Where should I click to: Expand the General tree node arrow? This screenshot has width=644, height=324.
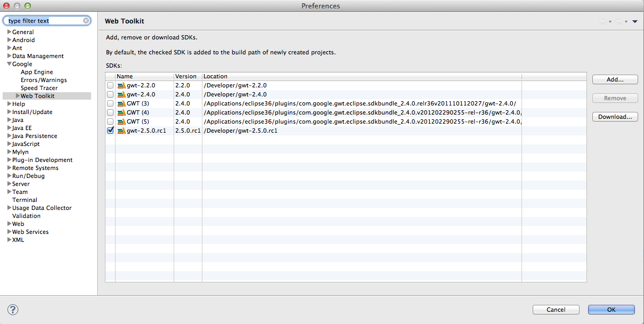pyautogui.click(x=9, y=32)
